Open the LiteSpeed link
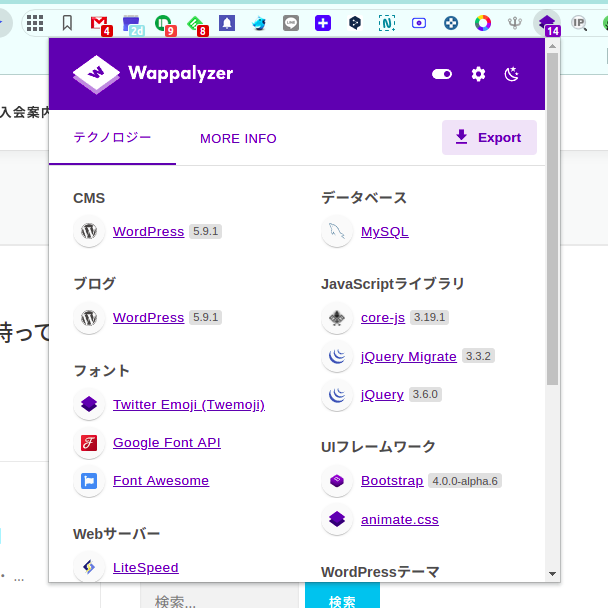Viewport: 608px width, 608px height. tap(145, 568)
